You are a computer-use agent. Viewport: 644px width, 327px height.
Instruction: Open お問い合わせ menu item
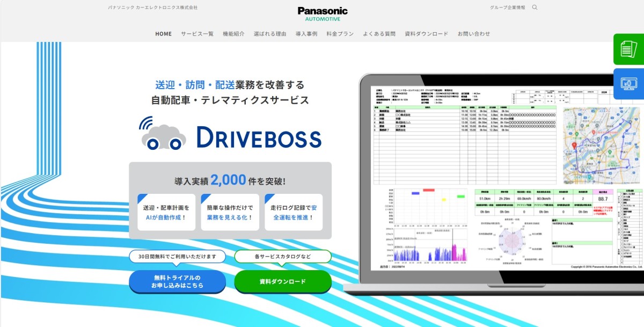[474, 34]
